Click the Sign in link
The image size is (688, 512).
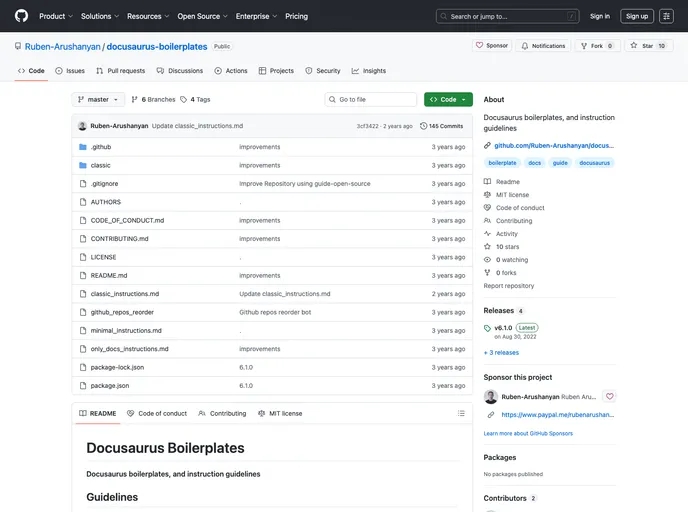coord(600,16)
